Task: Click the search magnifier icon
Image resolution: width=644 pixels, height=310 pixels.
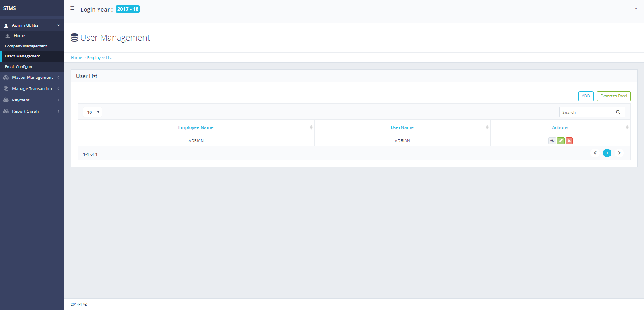Action: click(x=618, y=112)
